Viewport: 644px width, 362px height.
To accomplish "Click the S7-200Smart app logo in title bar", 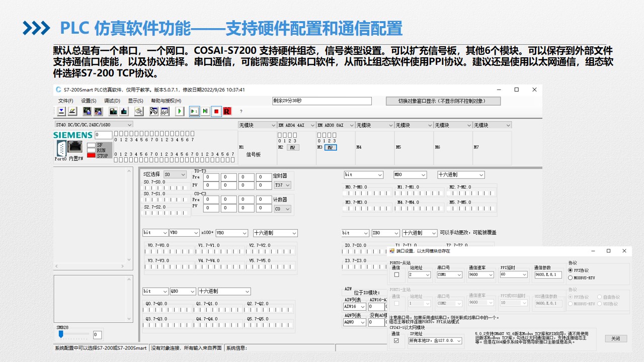I will [59, 89].
